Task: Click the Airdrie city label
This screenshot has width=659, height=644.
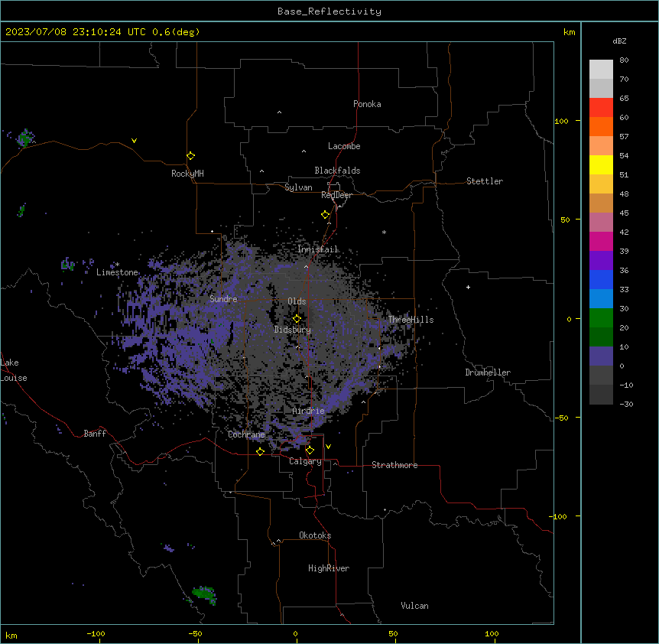Action: click(308, 411)
